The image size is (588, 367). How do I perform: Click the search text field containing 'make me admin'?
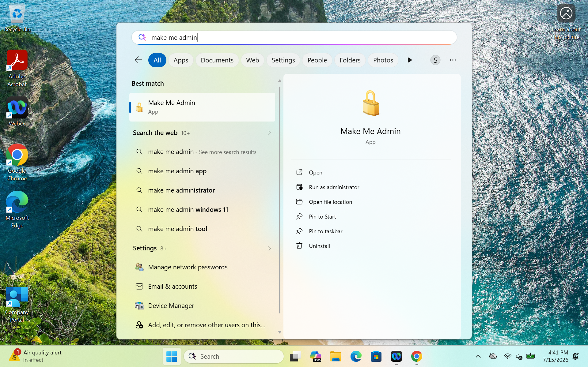click(x=294, y=37)
